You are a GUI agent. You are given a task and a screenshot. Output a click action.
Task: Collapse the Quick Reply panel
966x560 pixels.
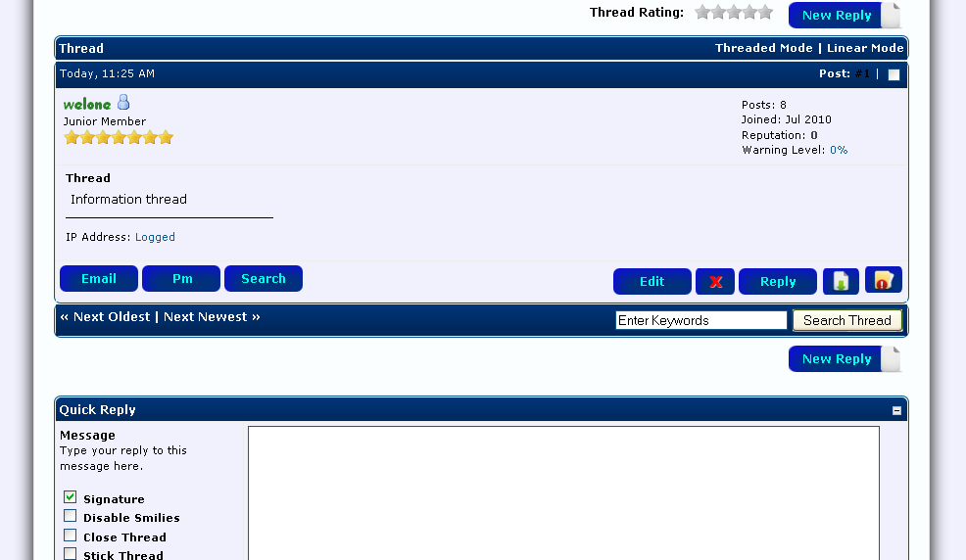pos(897,410)
